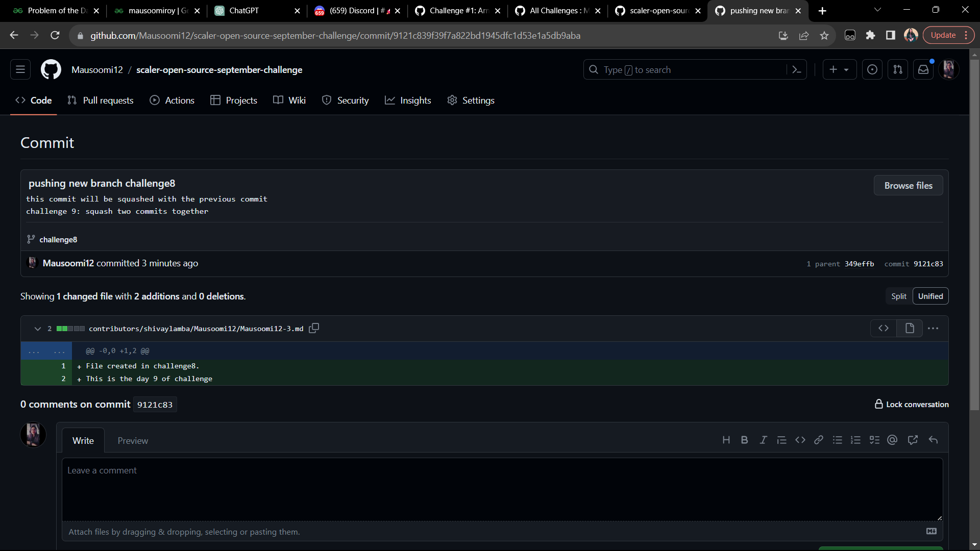Mention a user with @ icon
The image size is (980, 551).
(x=892, y=440)
